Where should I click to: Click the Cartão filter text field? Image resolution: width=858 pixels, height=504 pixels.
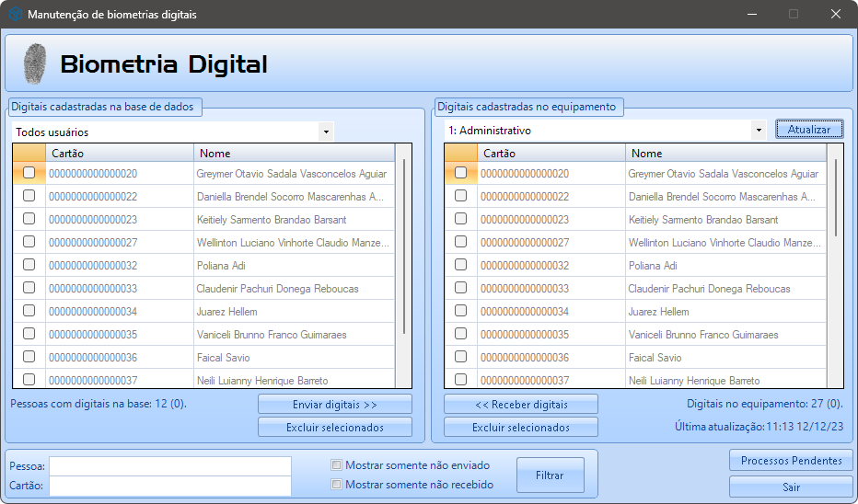[x=170, y=486]
